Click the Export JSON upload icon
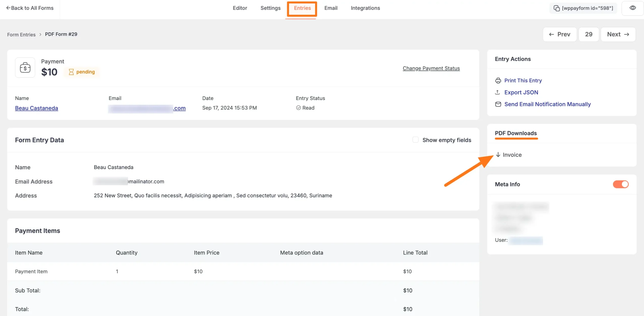This screenshot has width=644, height=316. [x=497, y=92]
